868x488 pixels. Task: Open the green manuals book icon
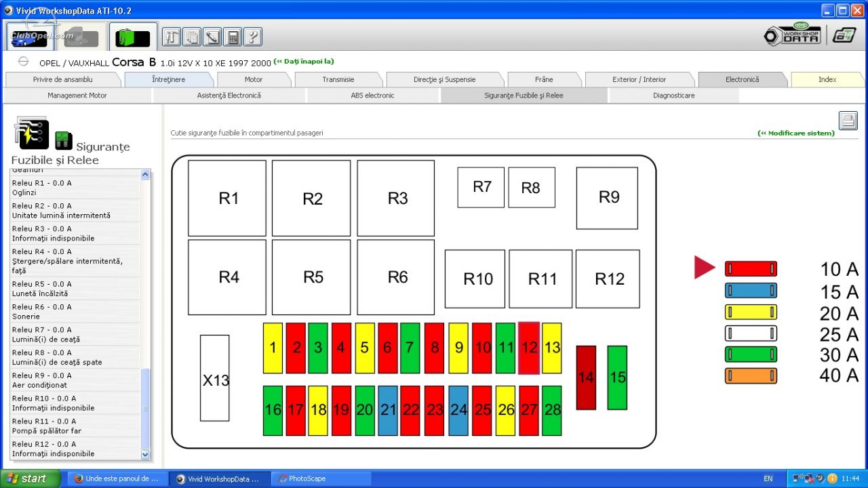133,37
